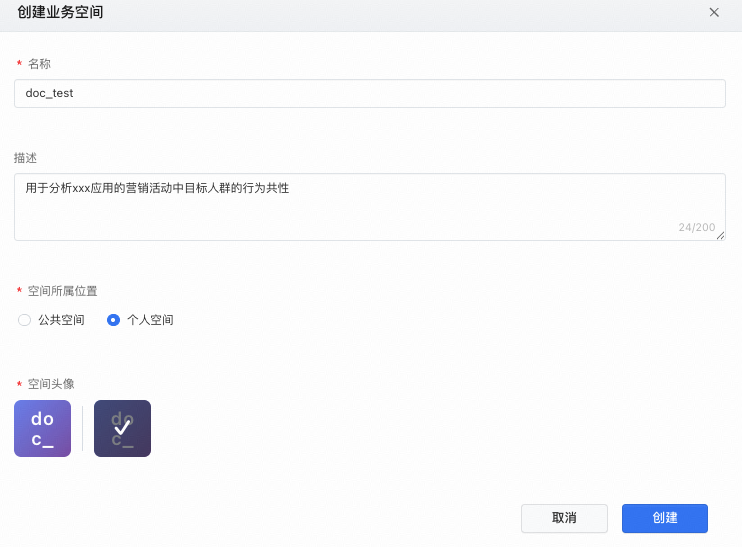Click the red asterisk beside 名称

(x=19, y=65)
